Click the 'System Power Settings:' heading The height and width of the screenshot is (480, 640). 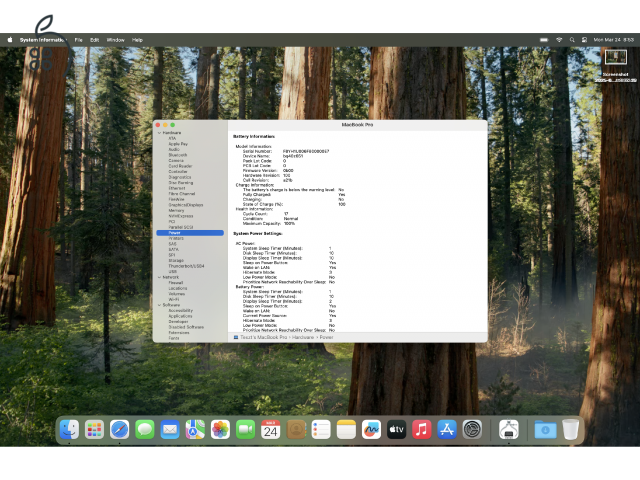[258, 233]
